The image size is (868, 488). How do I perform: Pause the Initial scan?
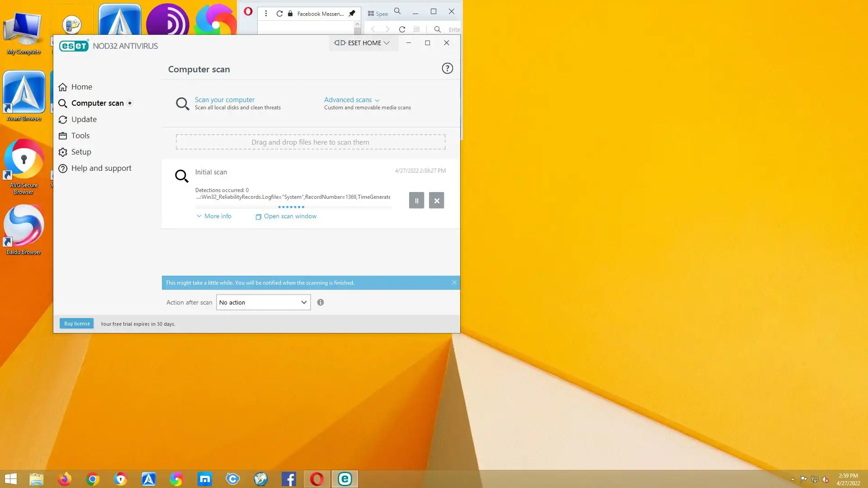pyautogui.click(x=416, y=201)
